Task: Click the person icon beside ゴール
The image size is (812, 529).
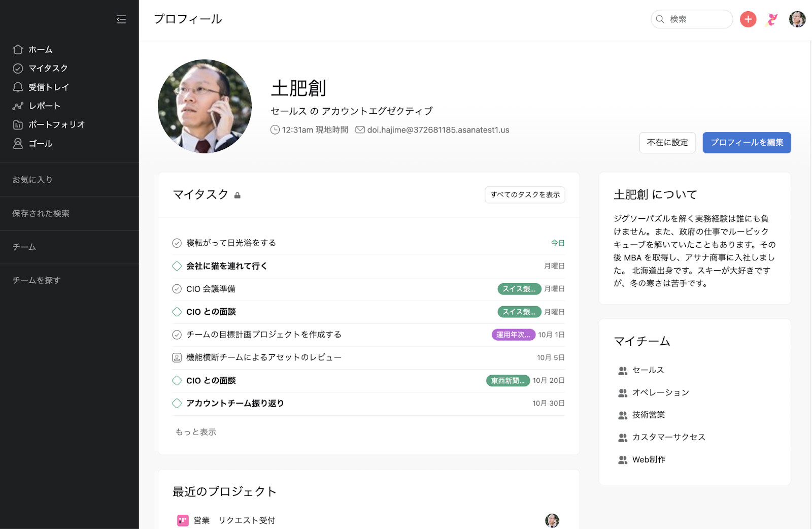Action: [x=18, y=144]
